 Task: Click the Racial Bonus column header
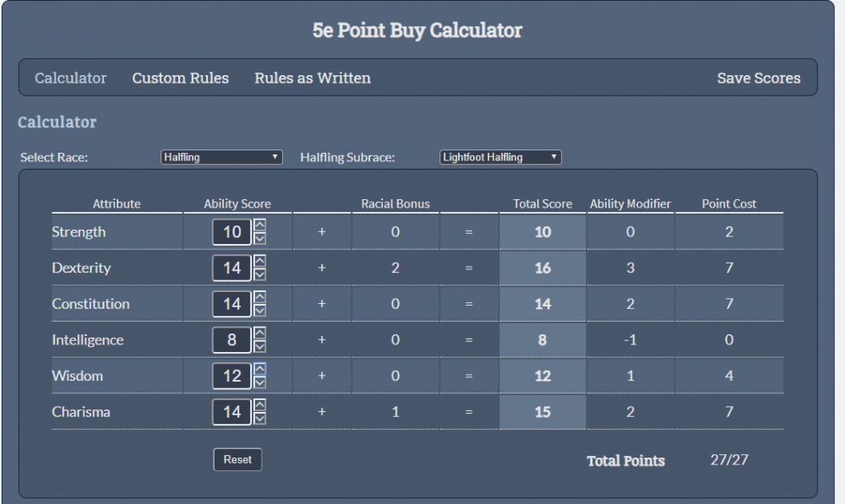395,204
